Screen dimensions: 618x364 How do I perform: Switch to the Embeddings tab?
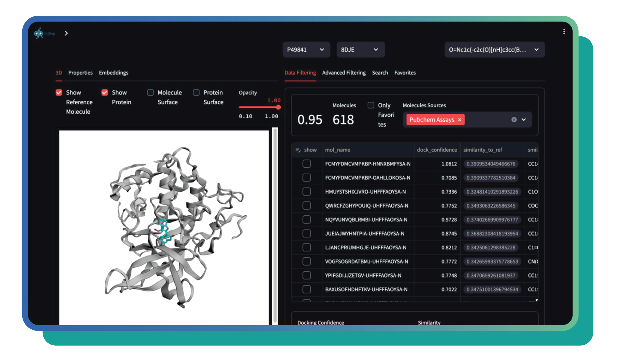(x=114, y=73)
